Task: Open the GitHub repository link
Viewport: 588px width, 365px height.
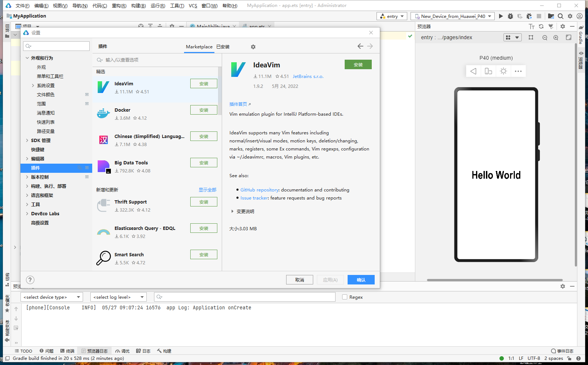Action: [x=259, y=190]
